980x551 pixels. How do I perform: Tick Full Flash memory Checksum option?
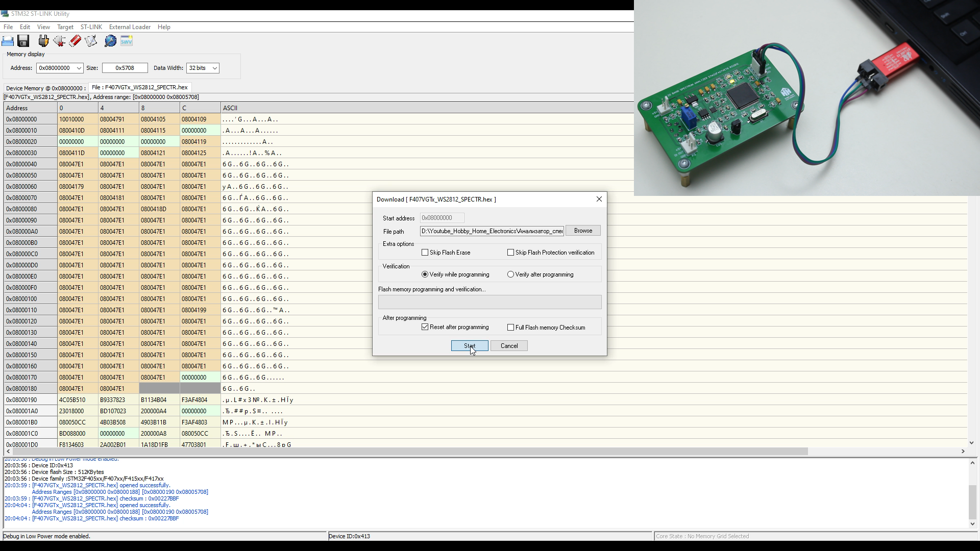coord(510,328)
